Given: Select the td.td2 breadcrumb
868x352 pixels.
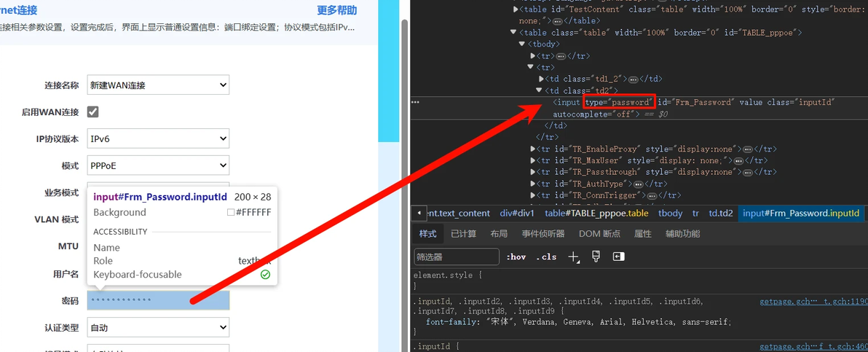Looking at the screenshot, I should (721, 214).
